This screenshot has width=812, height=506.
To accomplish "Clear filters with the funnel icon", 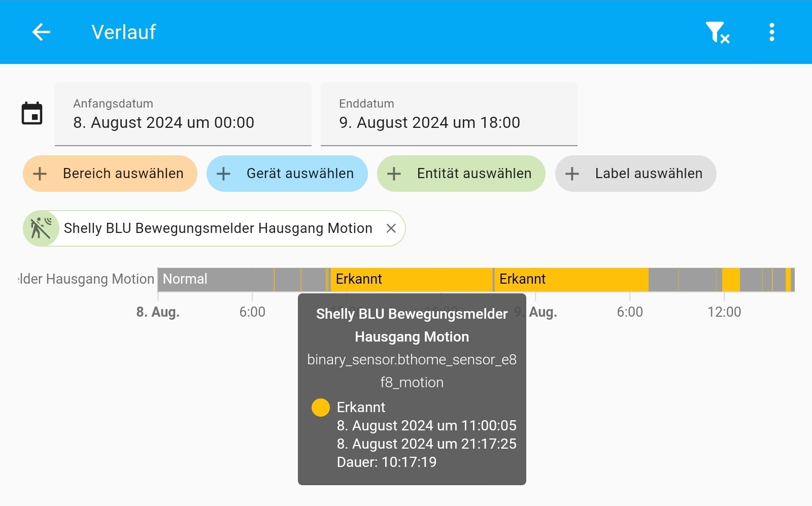I will pos(717,32).
